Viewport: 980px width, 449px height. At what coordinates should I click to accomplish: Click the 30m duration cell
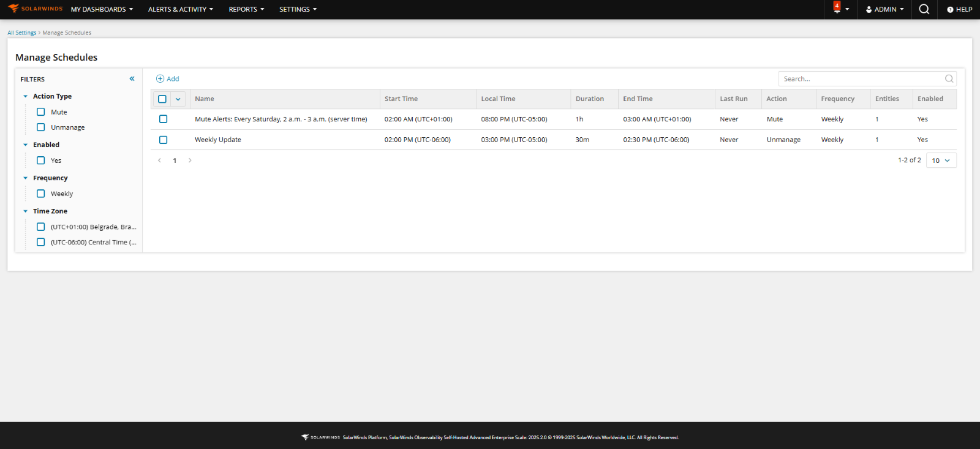pos(582,140)
